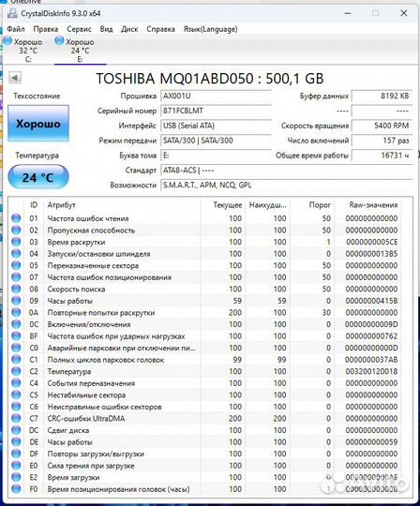Select the Сила трения при загрузке text
The height and width of the screenshot is (506, 420).
point(91,466)
